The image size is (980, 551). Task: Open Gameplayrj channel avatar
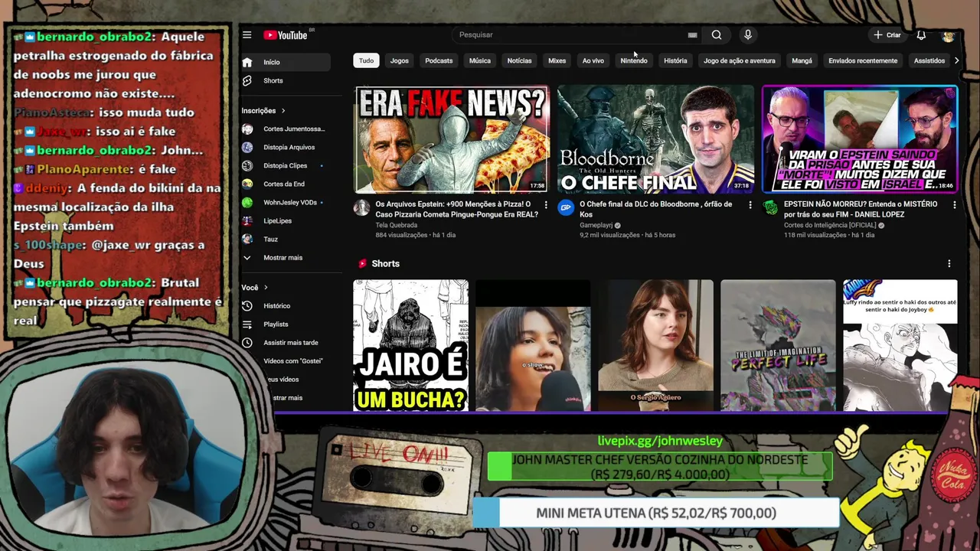pyautogui.click(x=566, y=207)
